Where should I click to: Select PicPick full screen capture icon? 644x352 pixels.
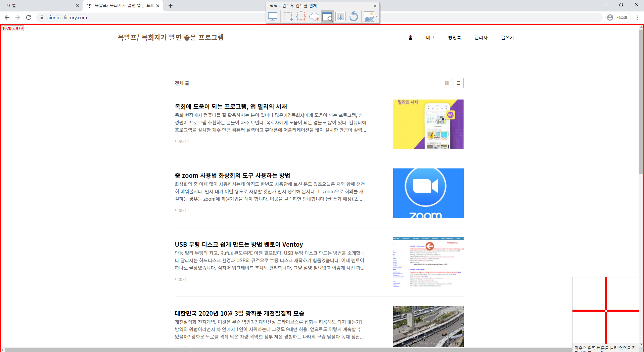click(273, 16)
